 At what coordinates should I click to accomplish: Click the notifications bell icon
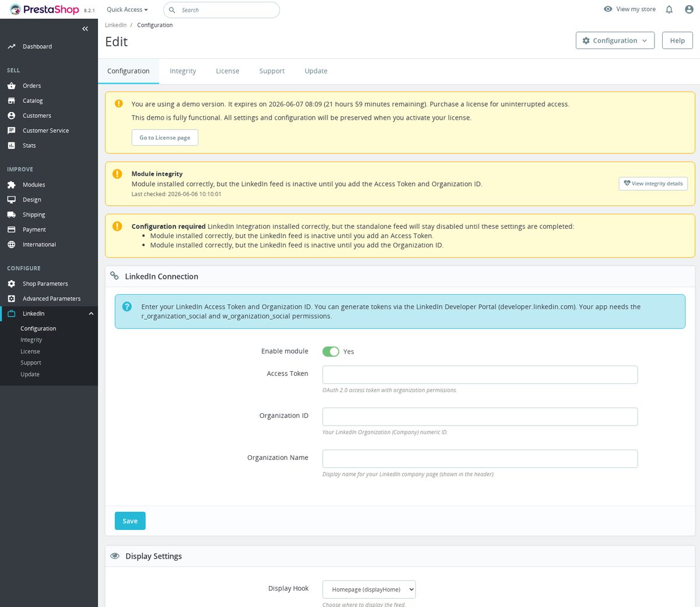click(x=669, y=9)
